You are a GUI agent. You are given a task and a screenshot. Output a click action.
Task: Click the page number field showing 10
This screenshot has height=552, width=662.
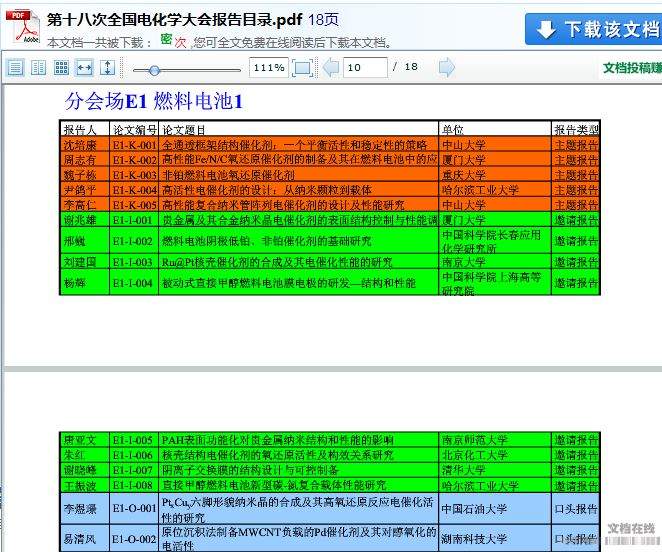click(365, 68)
